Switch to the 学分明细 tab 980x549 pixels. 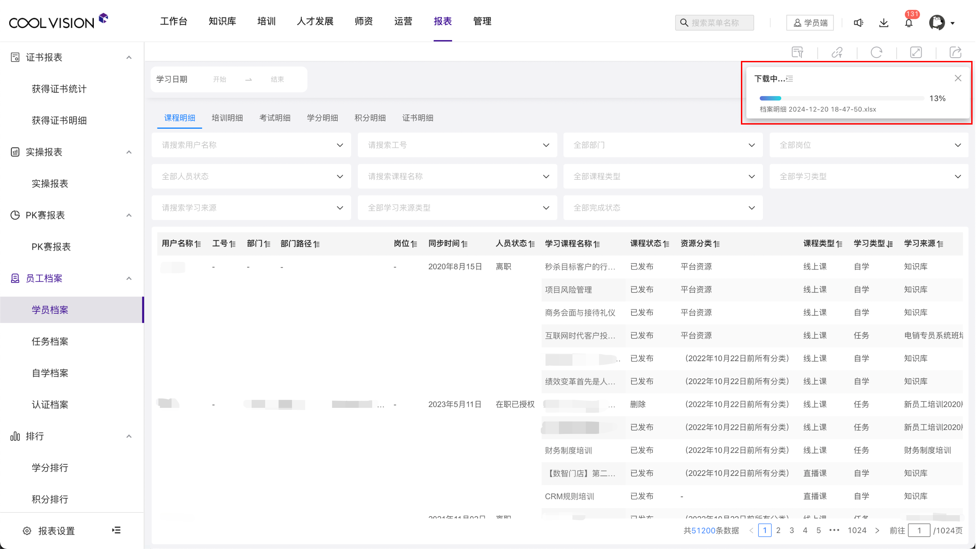(322, 118)
